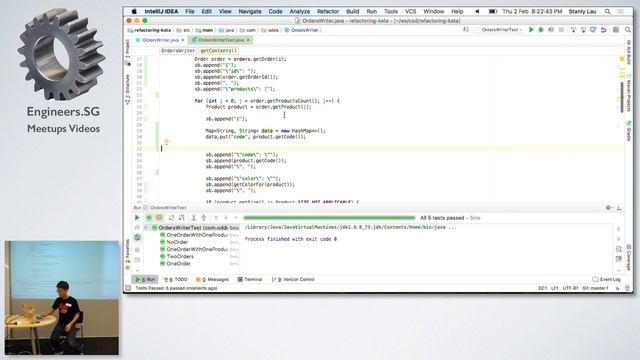
Task: Run with coverage from the top toolbar
Action: pyautogui.click(x=551, y=30)
